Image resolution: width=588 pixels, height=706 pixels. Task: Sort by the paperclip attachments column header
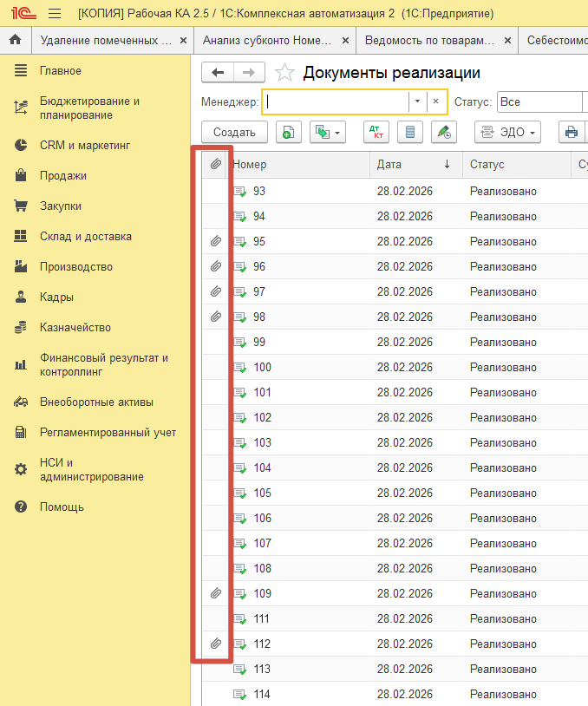[216, 164]
